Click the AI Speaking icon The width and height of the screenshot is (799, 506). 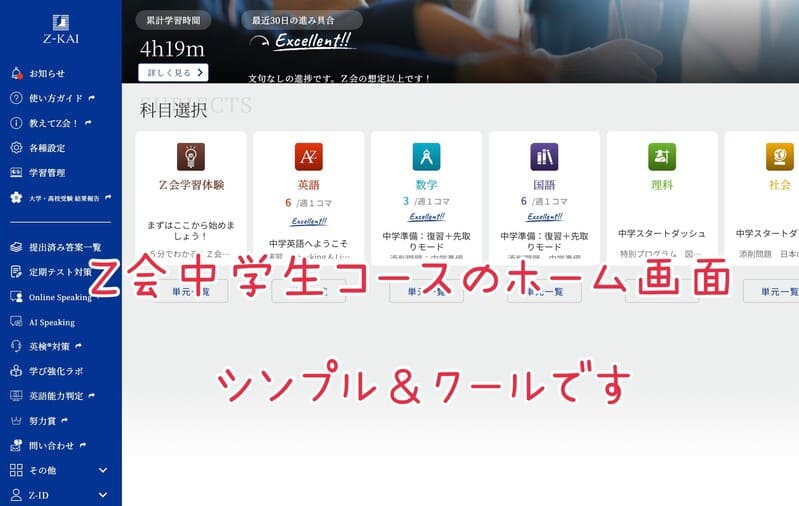[16, 322]
